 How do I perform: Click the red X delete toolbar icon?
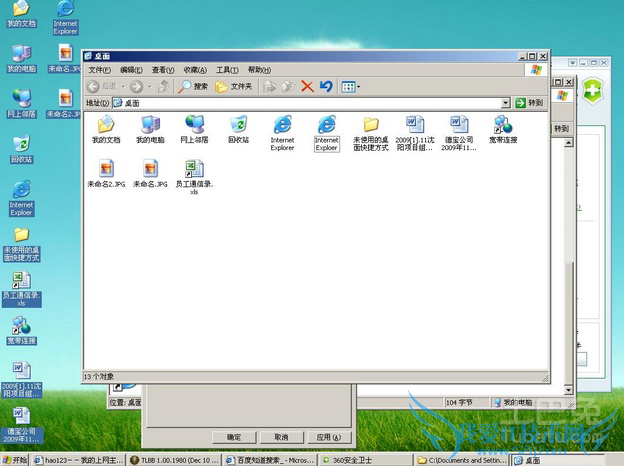click(x=307, y=87)
